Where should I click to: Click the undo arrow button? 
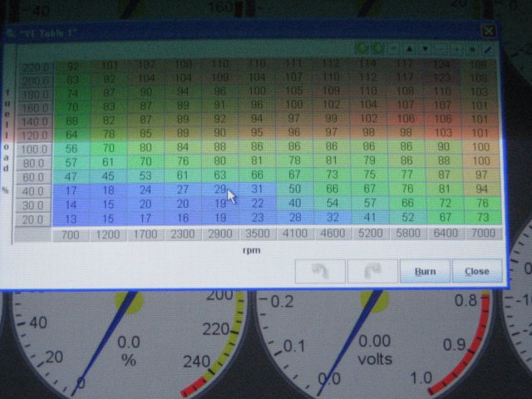point(319,270)
